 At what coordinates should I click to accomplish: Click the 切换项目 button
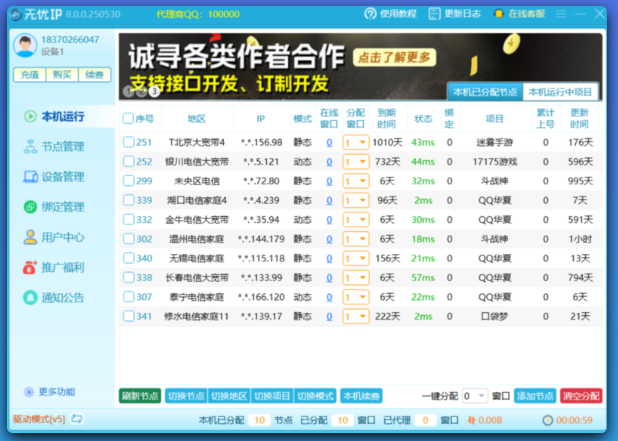(x=272, y=396)
